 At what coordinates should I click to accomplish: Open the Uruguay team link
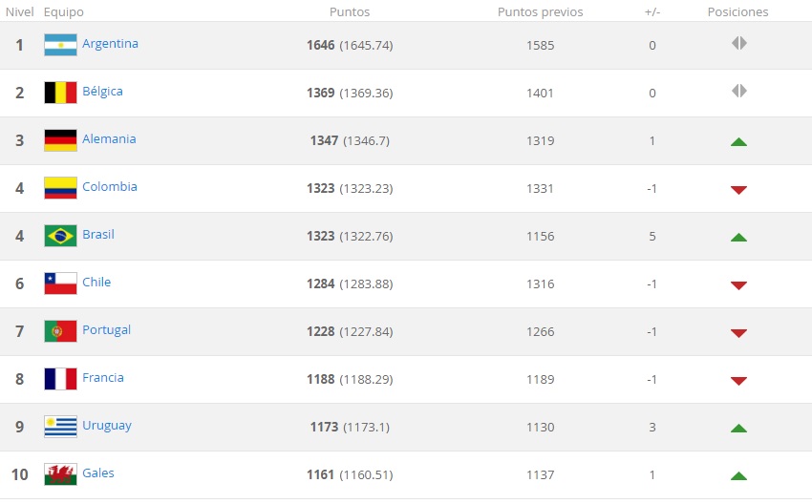[107, 426]
